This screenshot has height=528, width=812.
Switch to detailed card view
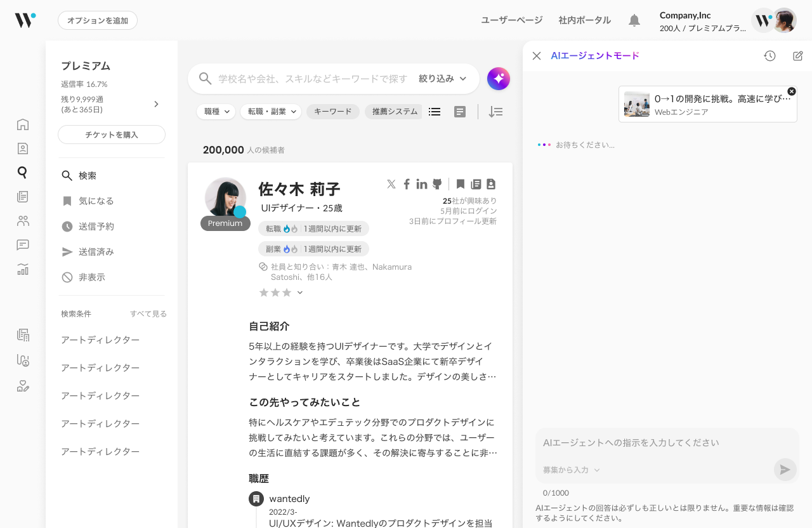460,112
